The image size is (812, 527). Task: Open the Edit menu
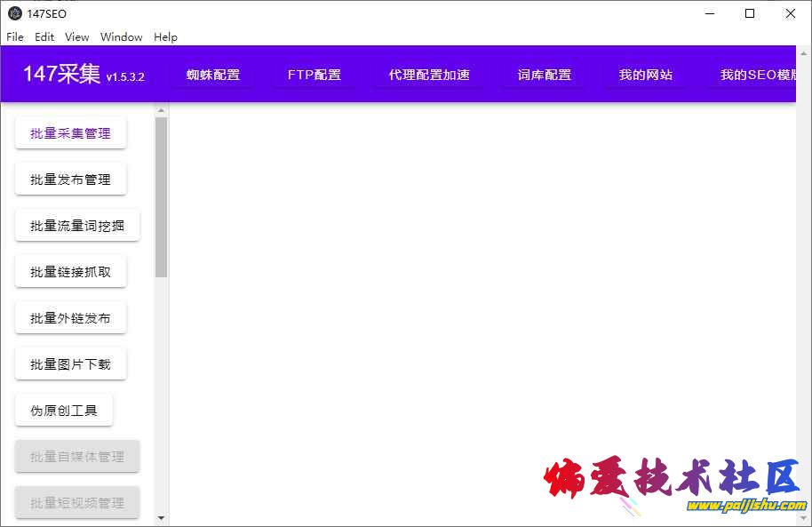(44, 36)
